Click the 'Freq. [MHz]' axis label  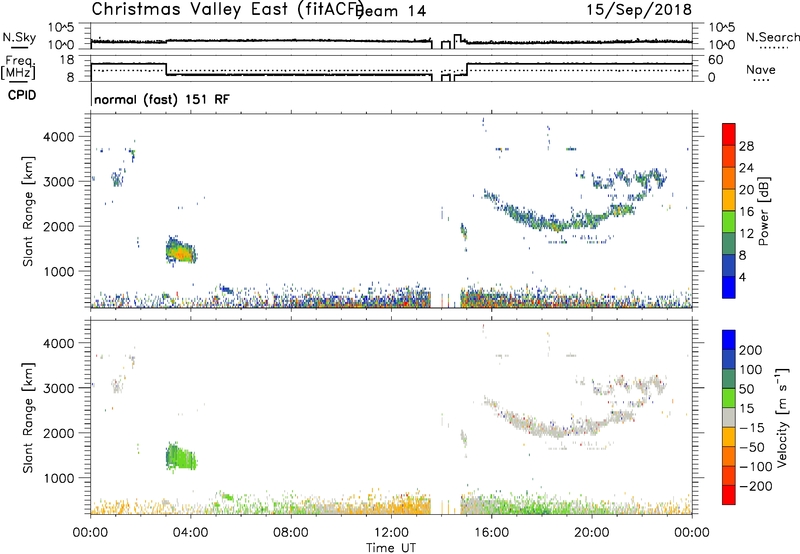[x=19, y=67]
